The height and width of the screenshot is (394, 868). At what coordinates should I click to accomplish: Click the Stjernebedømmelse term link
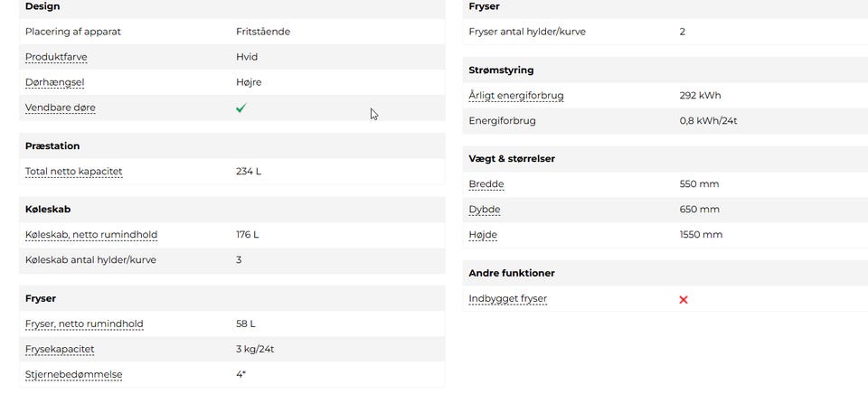tap(73, 374)
